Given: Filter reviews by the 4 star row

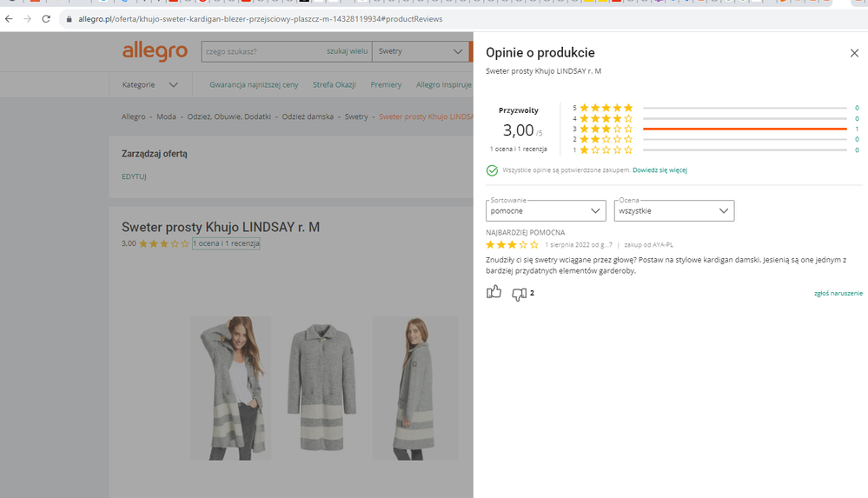Looking at the screenshot, I should [716, 118].
